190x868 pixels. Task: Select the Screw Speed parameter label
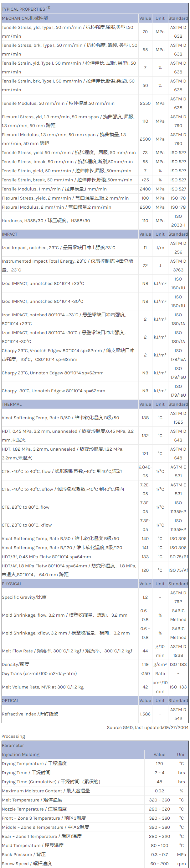point(27,864)
